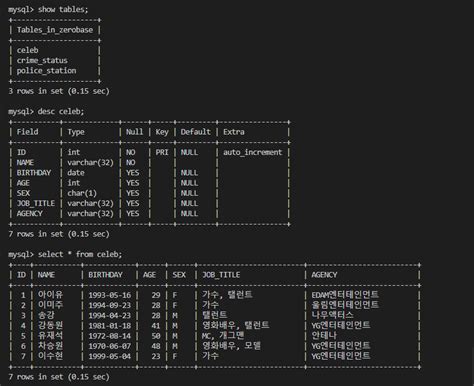Select agency "울림엔터테인먼트"
The width and height of the screenshot is (474, 386).
345,305
